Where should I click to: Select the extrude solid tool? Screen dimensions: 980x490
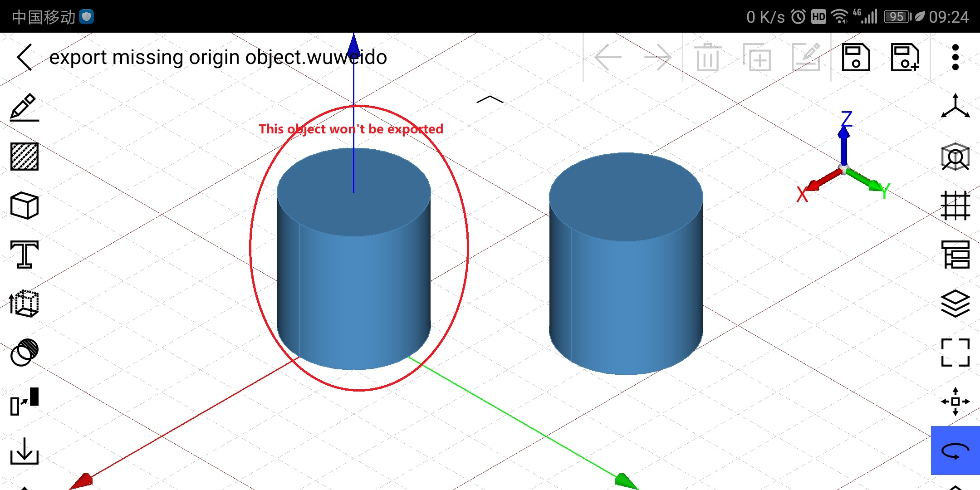[x=24, y=304]
